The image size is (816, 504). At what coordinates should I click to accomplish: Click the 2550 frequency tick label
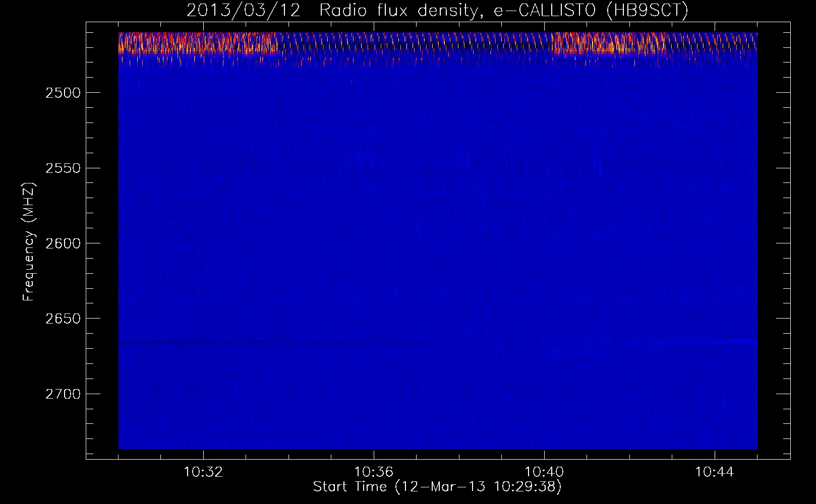pyautogui.click(x=63, y=168)
